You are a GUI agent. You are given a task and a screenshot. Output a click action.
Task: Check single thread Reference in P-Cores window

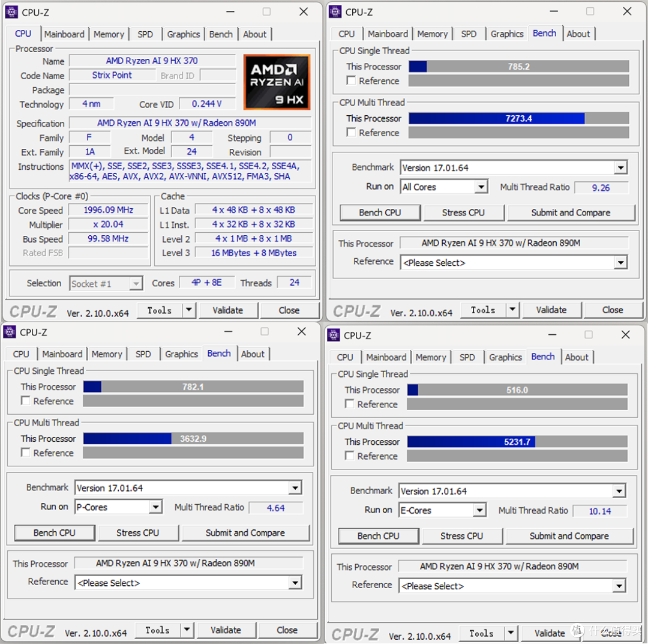point(26,400)
